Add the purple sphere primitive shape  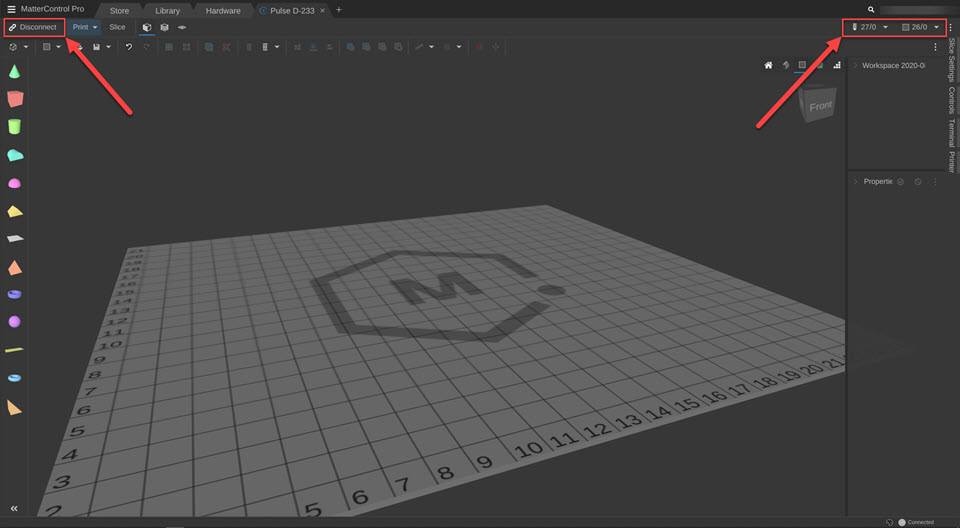[14, 322]
